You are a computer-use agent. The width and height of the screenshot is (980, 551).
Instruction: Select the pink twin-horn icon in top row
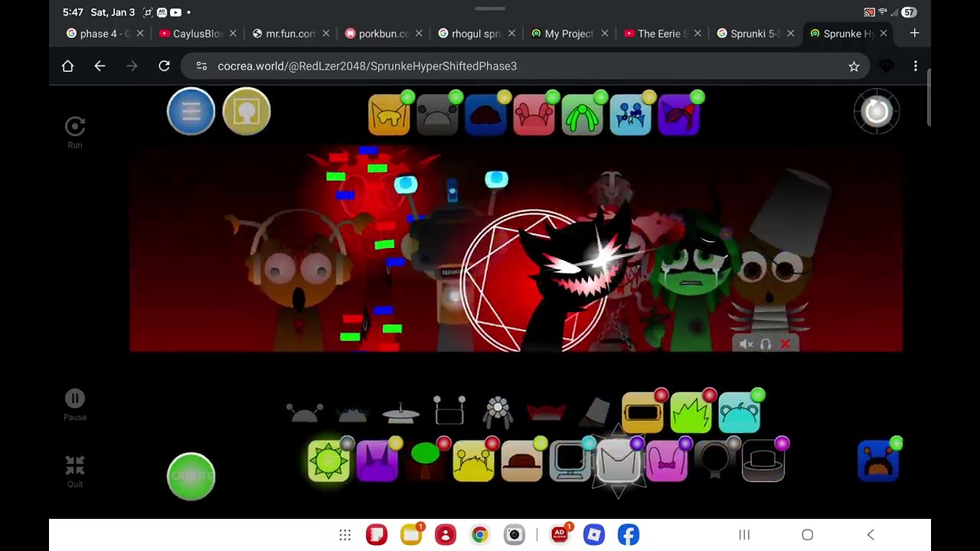coord(534,116)
